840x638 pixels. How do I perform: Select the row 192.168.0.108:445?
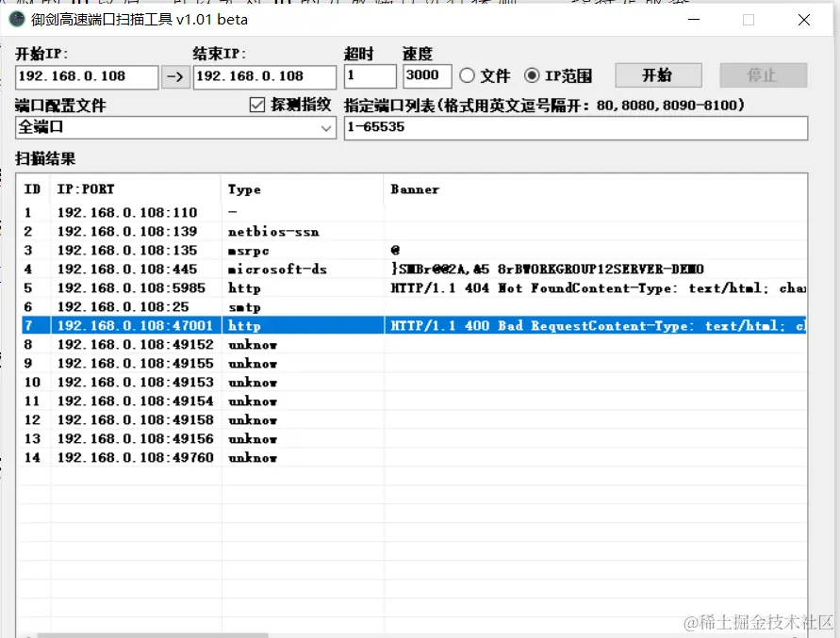point(413,269)
